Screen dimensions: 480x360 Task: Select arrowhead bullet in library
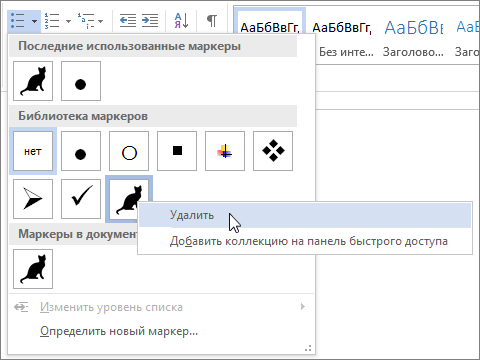click(x=33, y=199)
